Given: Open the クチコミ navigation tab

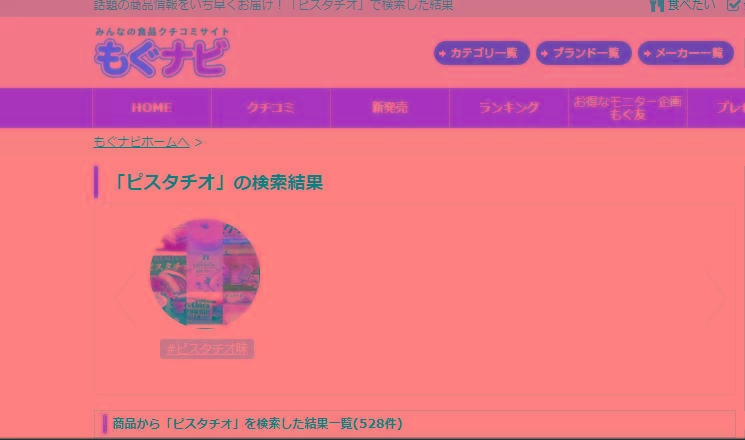Looking at the screenshot, I should tap(271, 108).
